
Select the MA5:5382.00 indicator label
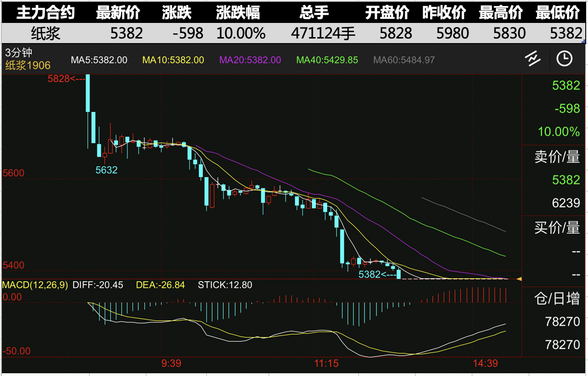[x=99, y=60]
